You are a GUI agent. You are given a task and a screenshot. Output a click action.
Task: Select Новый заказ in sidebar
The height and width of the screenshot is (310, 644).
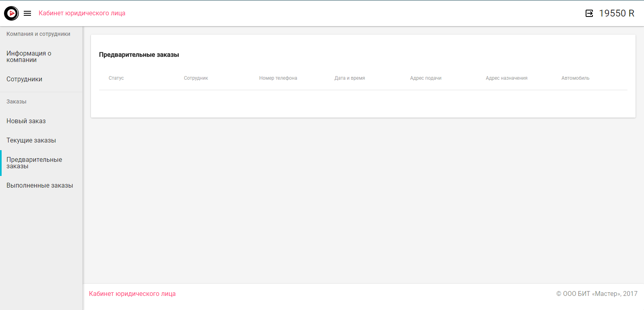coord(26,121)
